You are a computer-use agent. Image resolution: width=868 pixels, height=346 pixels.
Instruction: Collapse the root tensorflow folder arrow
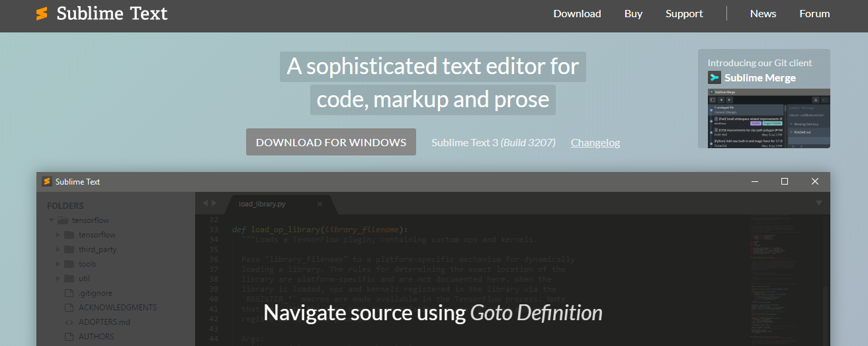(51, 220)
